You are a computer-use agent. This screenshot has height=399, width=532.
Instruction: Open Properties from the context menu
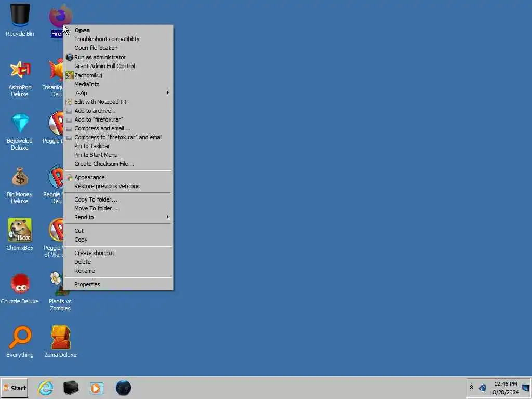(118, 284)
